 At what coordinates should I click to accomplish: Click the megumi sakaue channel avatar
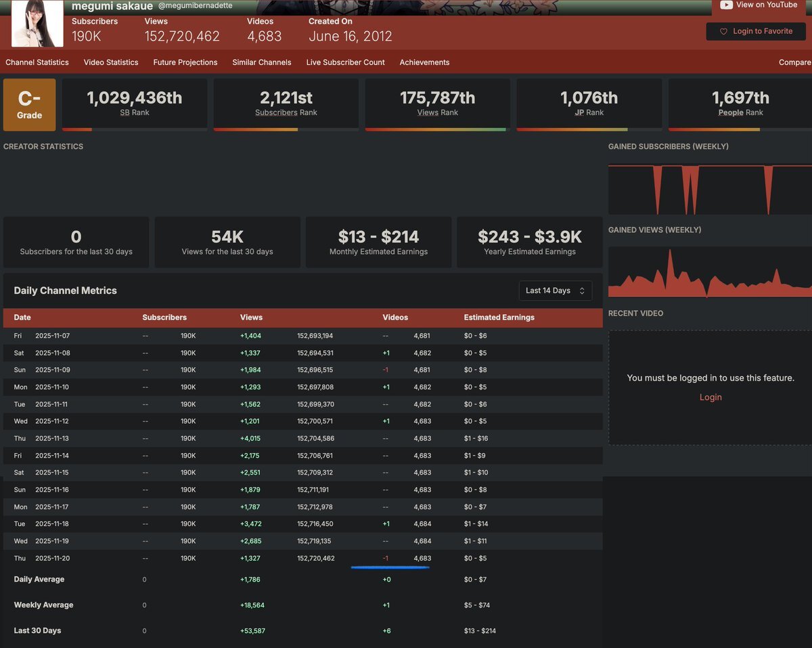pyautogui.click(x=38, y=23)
